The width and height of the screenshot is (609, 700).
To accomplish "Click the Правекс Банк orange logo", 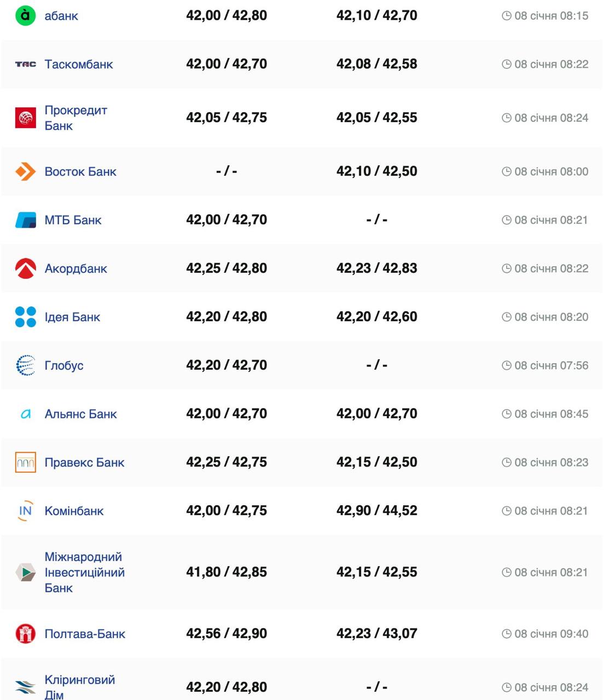I will pyautogui.click(x=25, y=462).
